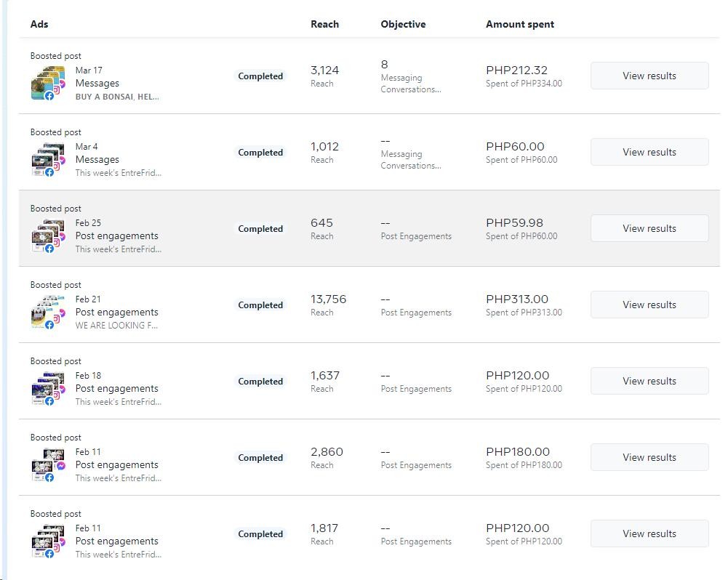Open thumbnail of the Mar 4 boosted post
Screen dimensions: 728x580
tap(44, 158)
